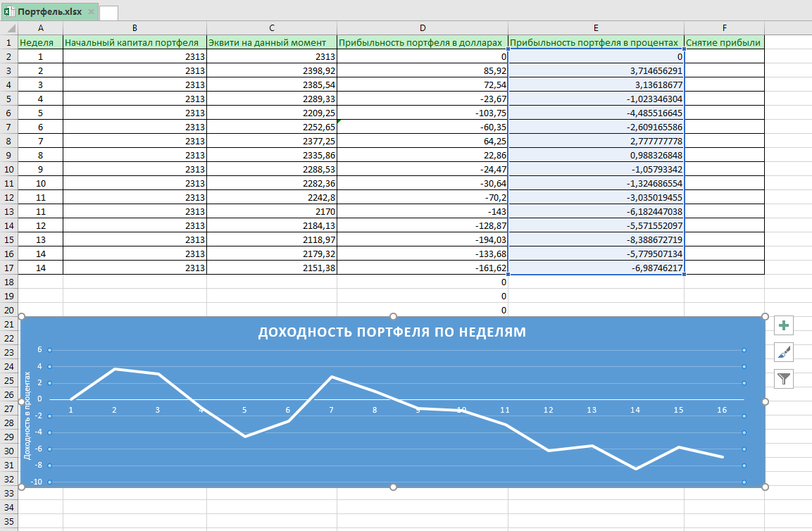Select the chart title Доходность портфеля по неделям
The width and height of the screenshot is (812, 531).
[x=392, y=332]
